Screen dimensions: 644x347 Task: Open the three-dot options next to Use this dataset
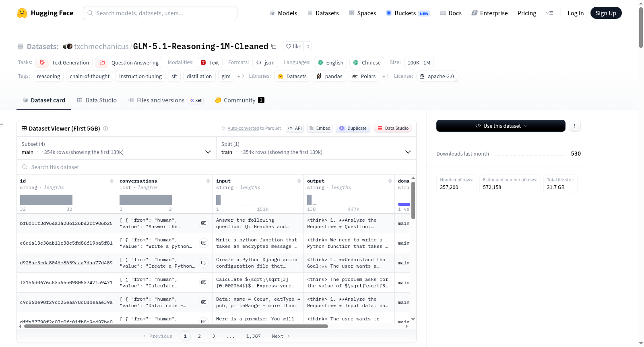[x=575, y=126]
